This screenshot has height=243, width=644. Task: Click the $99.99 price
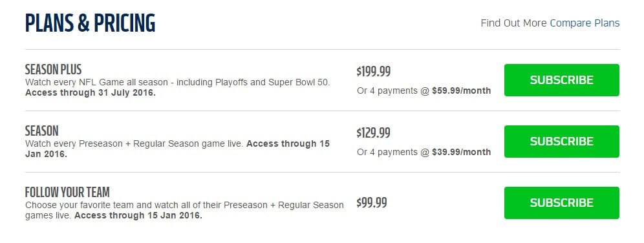(x=372, y=203)
